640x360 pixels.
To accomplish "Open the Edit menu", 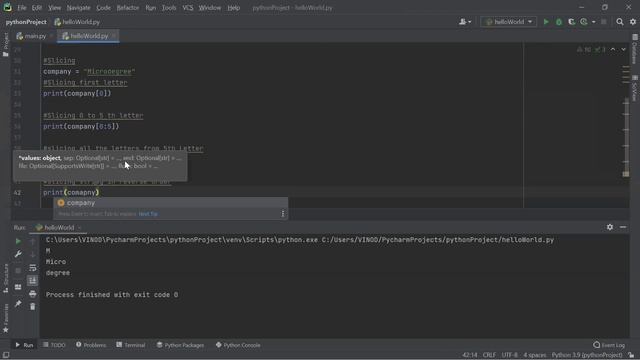I will click(37, 8).
